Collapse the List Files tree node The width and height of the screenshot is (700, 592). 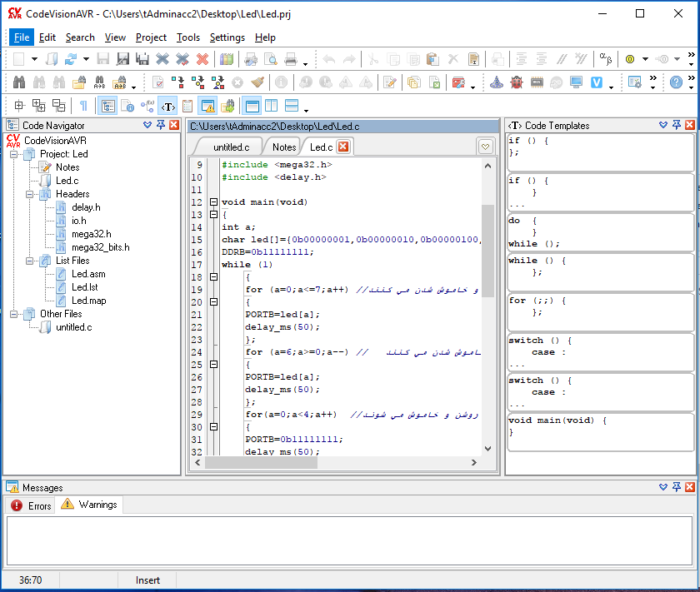coord(29,261)
